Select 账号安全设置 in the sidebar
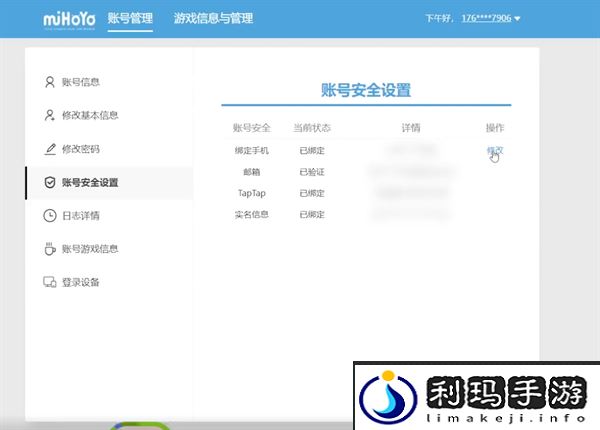This screenshot has height=430, width=600. click(x=109, y=182)
